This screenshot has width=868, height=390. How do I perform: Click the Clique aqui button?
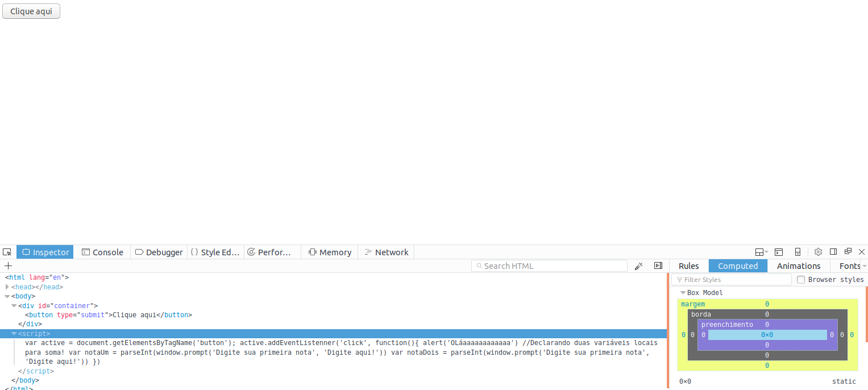(31, 11)
